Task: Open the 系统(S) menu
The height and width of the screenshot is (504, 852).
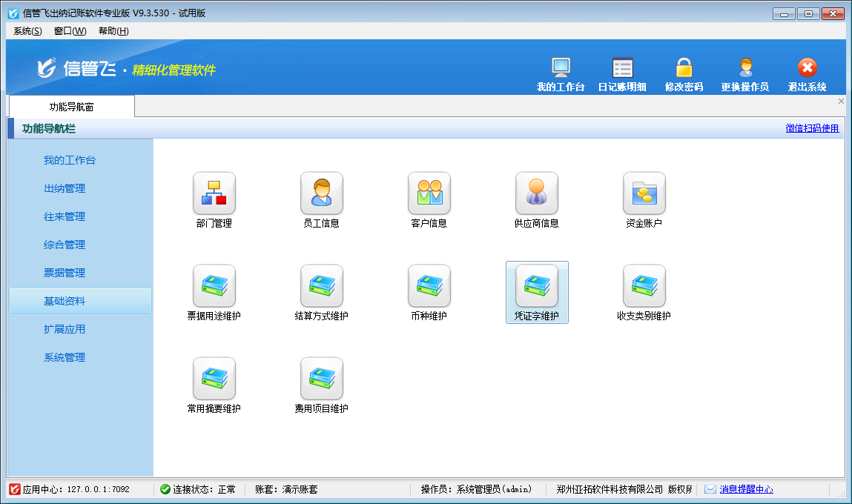Action: coord(27,31)
